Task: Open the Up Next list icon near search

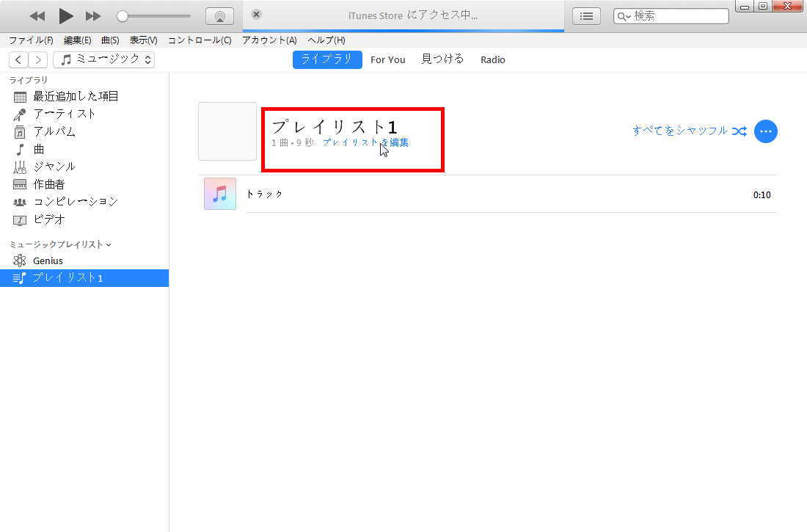Action: click(586, 15)
